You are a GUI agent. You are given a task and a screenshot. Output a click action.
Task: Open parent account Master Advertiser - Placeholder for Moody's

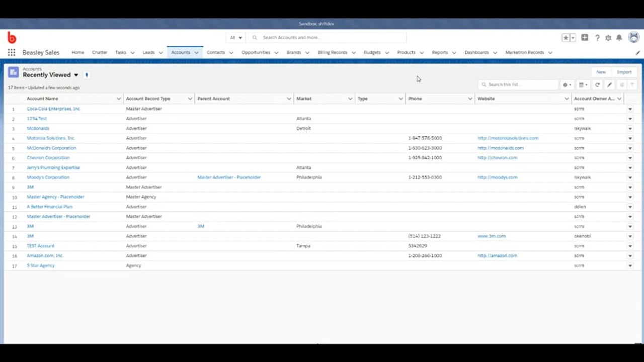(229, 177)
